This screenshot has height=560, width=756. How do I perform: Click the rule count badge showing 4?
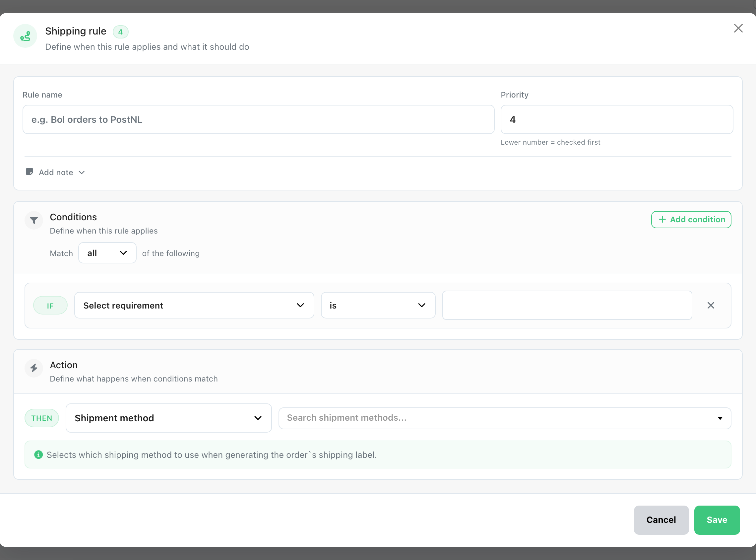120,32
